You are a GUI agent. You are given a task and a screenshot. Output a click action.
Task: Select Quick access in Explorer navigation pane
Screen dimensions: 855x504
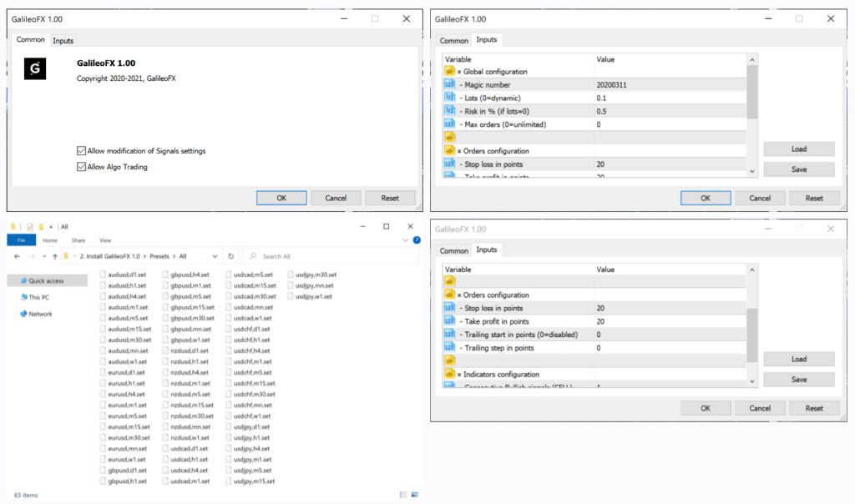tap(47, 280)
